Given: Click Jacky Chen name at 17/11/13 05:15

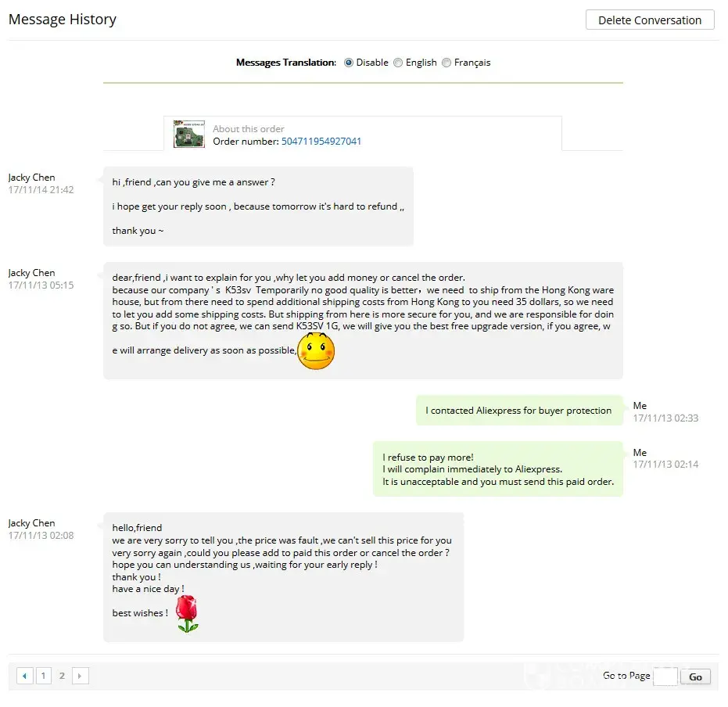Looking at the screenshot, I should click(31, 273).
